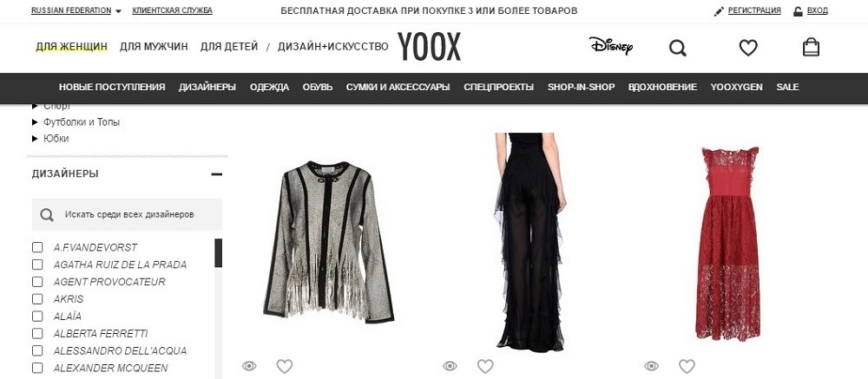Select the ALBERTA FERRETTI designer checkbox
The width and height of the screenshot is (868, 379).
(x=37, y=334)
